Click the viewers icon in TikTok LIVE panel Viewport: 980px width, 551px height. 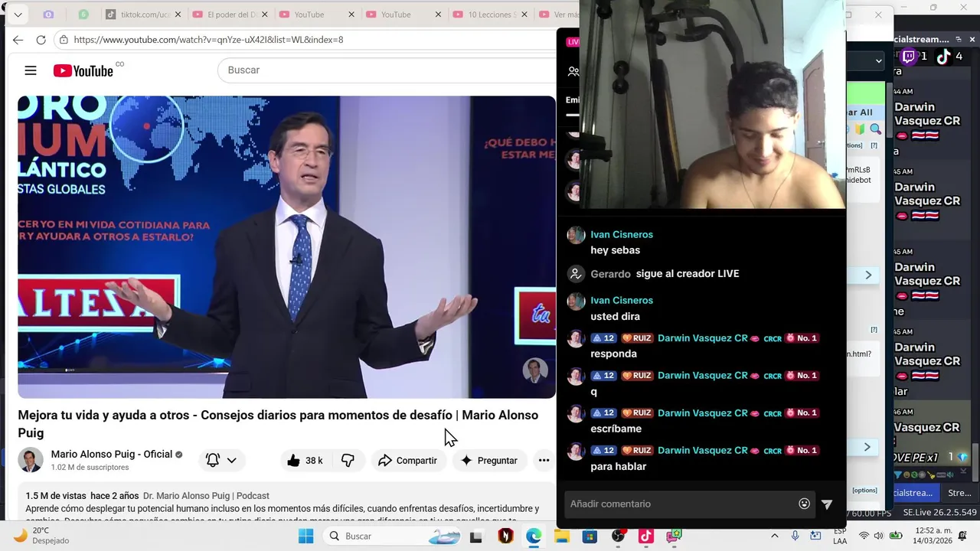573,72
